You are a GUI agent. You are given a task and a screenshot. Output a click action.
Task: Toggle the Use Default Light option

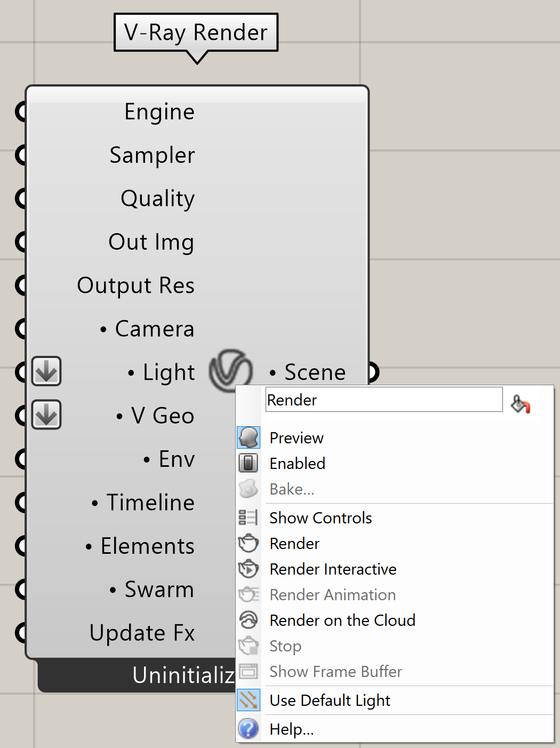(x=394, y=700)
